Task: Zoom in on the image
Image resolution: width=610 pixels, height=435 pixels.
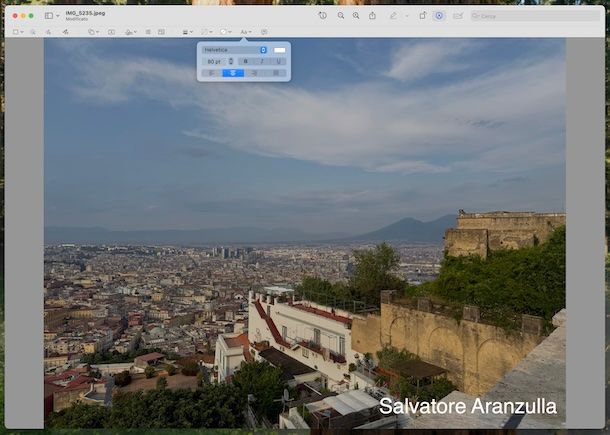Action: [x=356, y=16]
